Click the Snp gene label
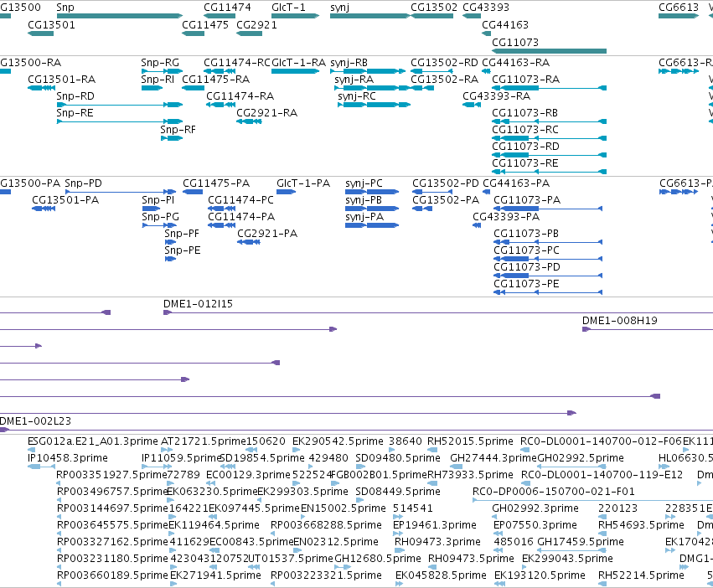The image size is (713, 588). point(65,8)
